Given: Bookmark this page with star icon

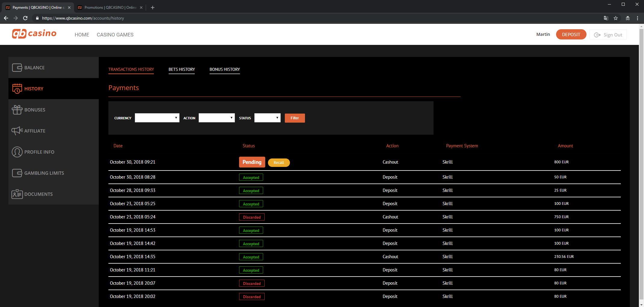Looking at the screenshot, I should pyautogui.click(x=616, y=18).
